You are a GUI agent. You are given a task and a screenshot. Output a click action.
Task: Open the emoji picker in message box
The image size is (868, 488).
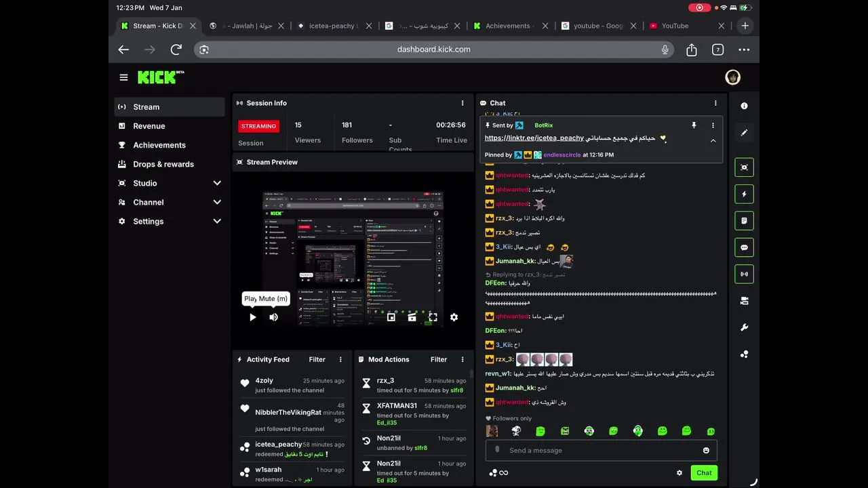click(x=706, y=451)
